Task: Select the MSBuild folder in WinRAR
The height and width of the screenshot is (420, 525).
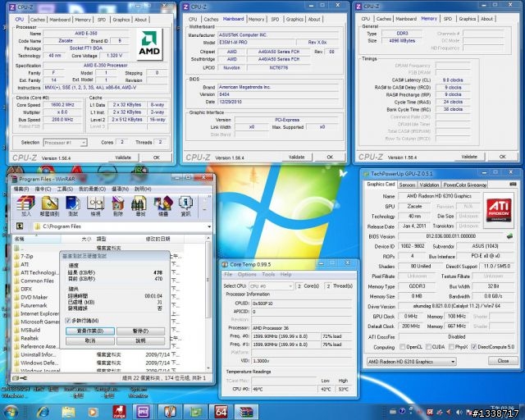Action: pos(30,330)
